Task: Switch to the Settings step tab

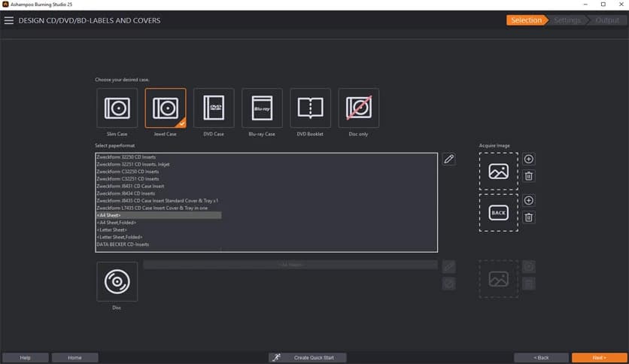Action: tap(567, 20)
